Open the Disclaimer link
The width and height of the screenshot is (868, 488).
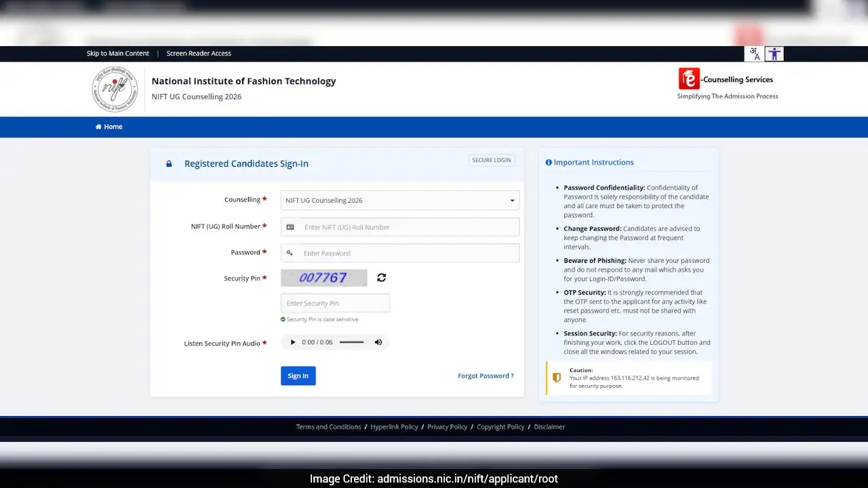tap(549, 427)
